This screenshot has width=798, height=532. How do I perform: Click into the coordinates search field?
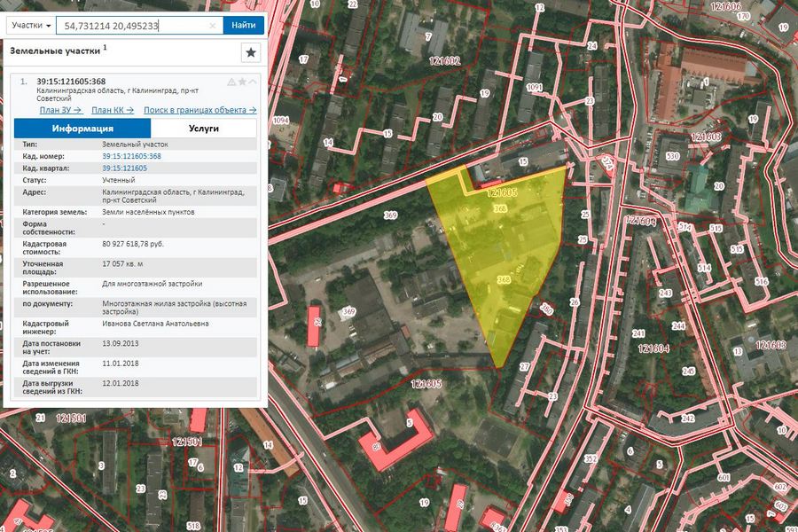(x=133, y=26)
